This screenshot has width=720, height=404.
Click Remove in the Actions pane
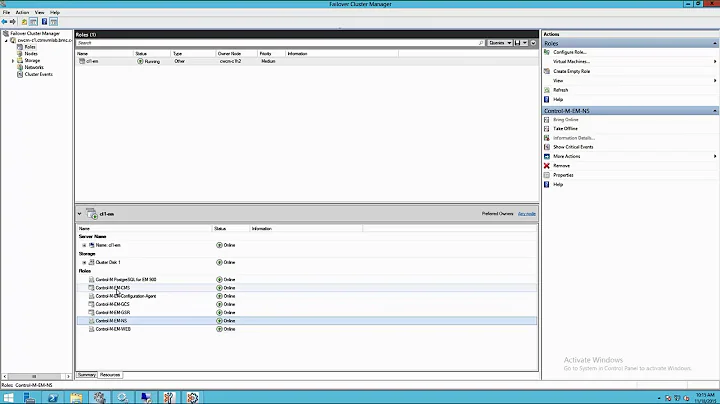[561, 166]
